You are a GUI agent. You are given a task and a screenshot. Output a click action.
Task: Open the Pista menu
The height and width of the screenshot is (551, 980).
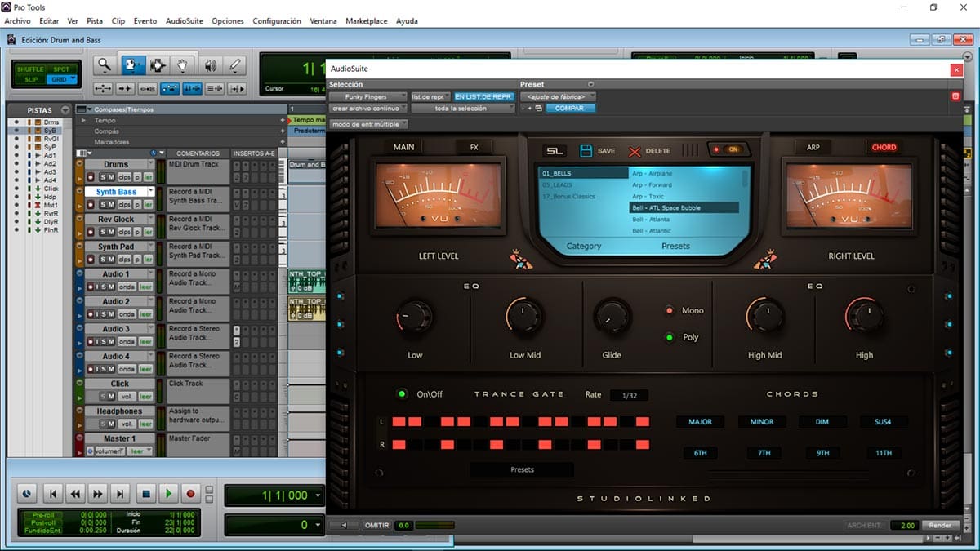click(95, 20)
